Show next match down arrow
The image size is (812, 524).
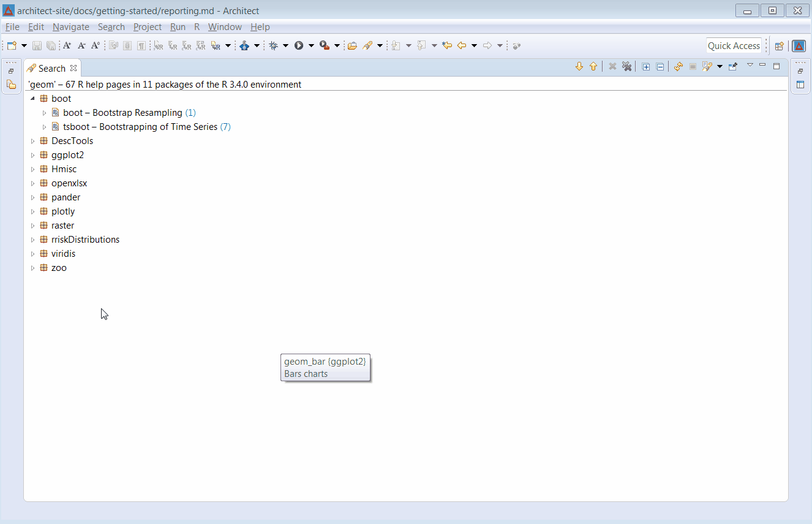pos(579,67)
